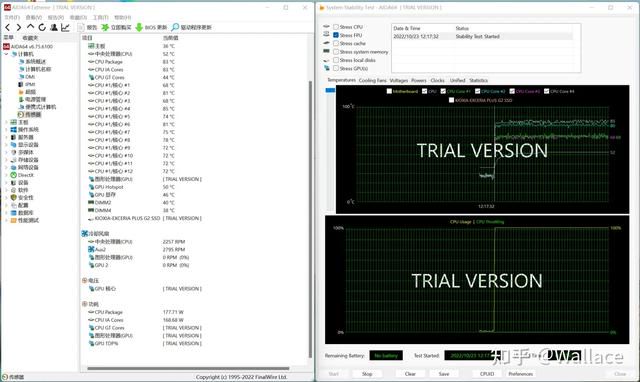This screenshot has width=640, height=382.
Task: Click the 安全性 shield icon in tree
Action: (13, 198)
